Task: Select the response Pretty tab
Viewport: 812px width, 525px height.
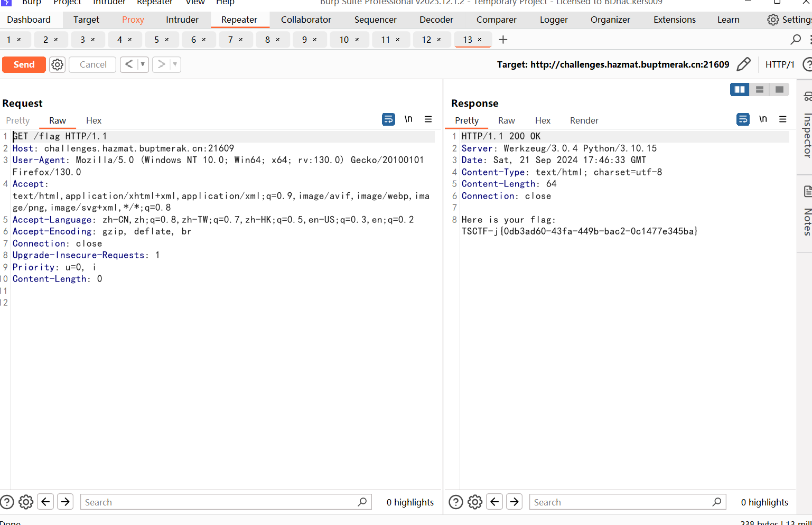Action: (466, 120)
